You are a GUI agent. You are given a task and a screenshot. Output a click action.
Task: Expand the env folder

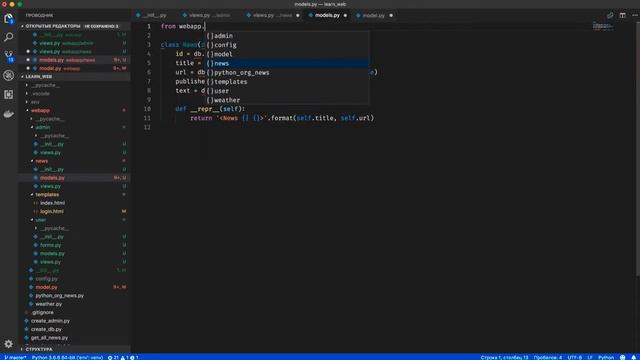75,102
